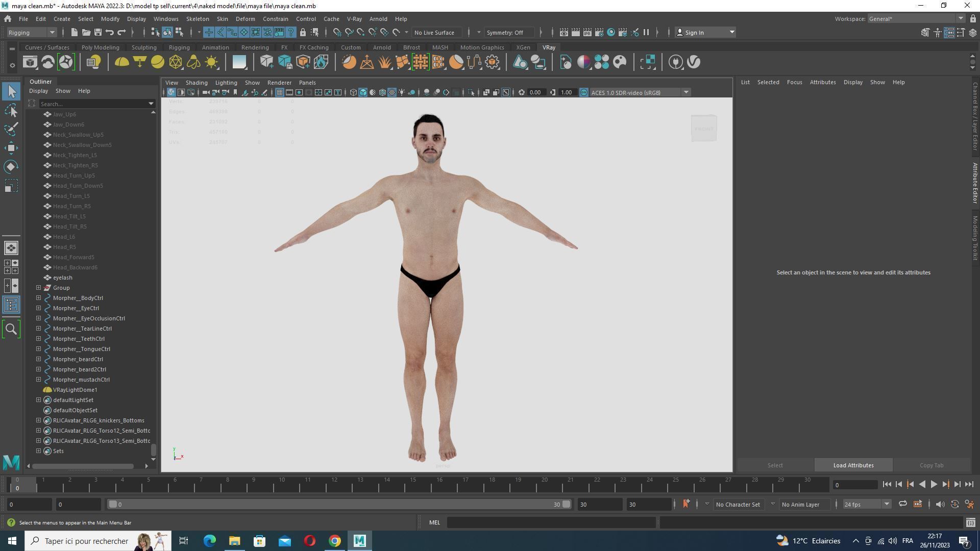Click the V-Ray dome light shelf icon
The height and width of the screenshot is (551, 980).
[121, 62]
